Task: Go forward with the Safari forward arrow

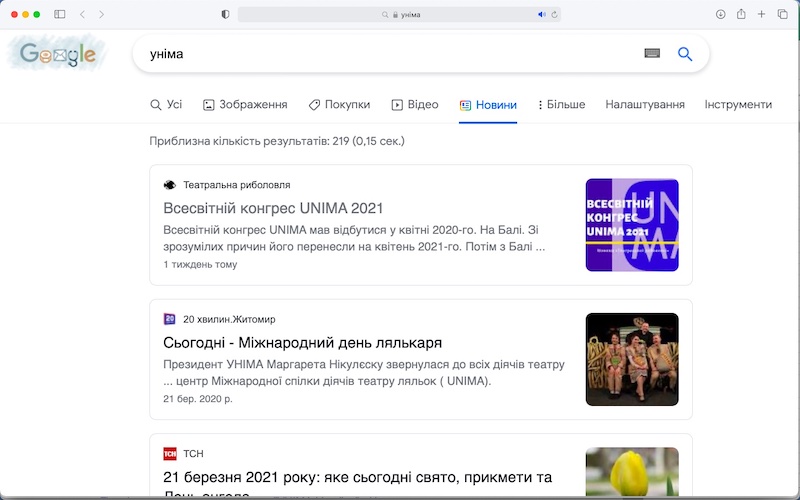Action: pos(102,14)
